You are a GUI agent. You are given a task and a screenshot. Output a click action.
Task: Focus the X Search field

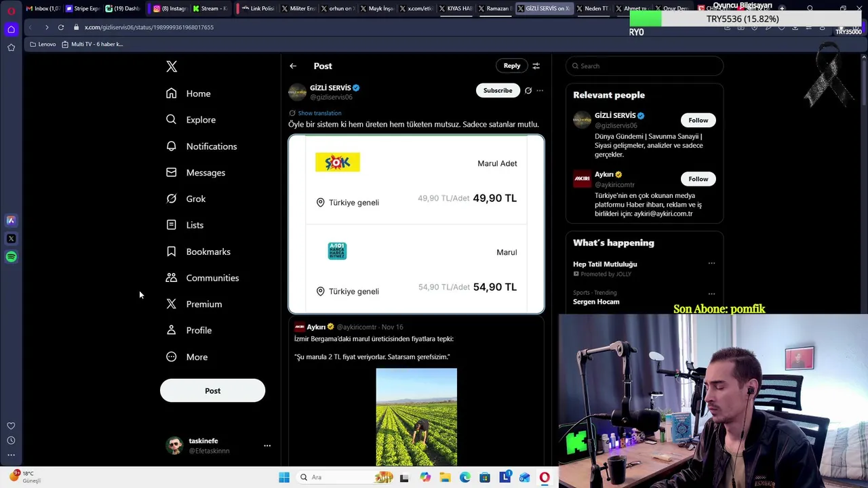pyautogui.click(x=644, y=66)
